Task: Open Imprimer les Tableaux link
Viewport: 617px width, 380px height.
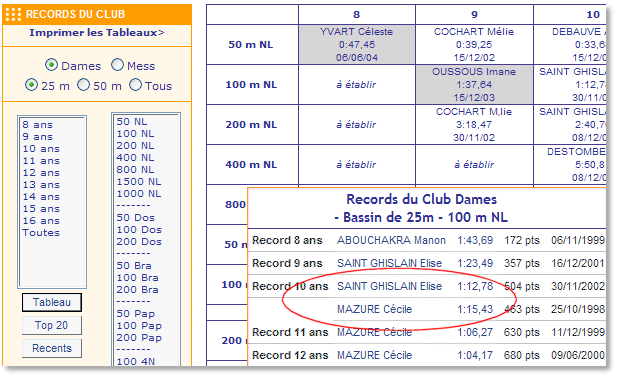Action: tap(97, 33)
